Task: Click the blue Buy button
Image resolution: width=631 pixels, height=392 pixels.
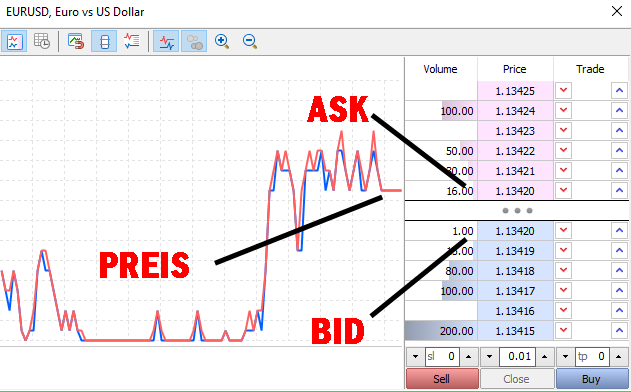Action: [592, 379]
